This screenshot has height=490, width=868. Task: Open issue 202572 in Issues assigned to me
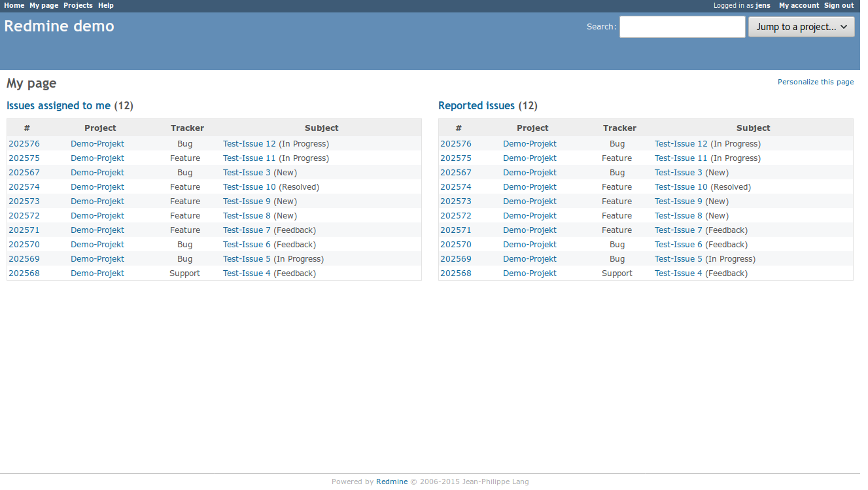24,216
